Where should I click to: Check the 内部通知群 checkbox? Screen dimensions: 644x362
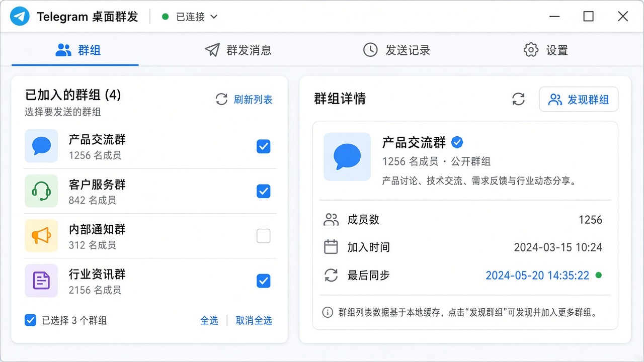(x=264, y=236)
